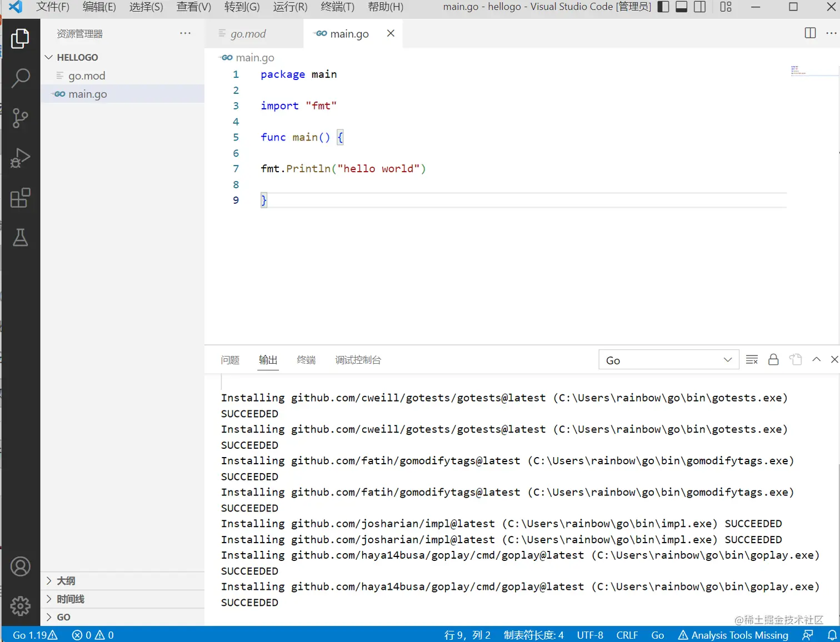
Task: Toggle secondary side bar visibility
Action: [x=700, y=7]
